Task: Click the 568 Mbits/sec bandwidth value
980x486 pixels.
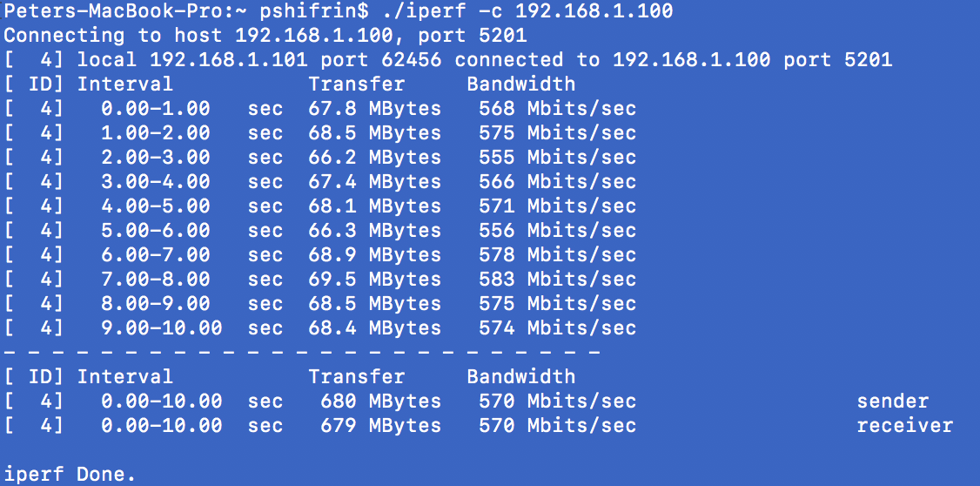Action: [x=558, y=109]
